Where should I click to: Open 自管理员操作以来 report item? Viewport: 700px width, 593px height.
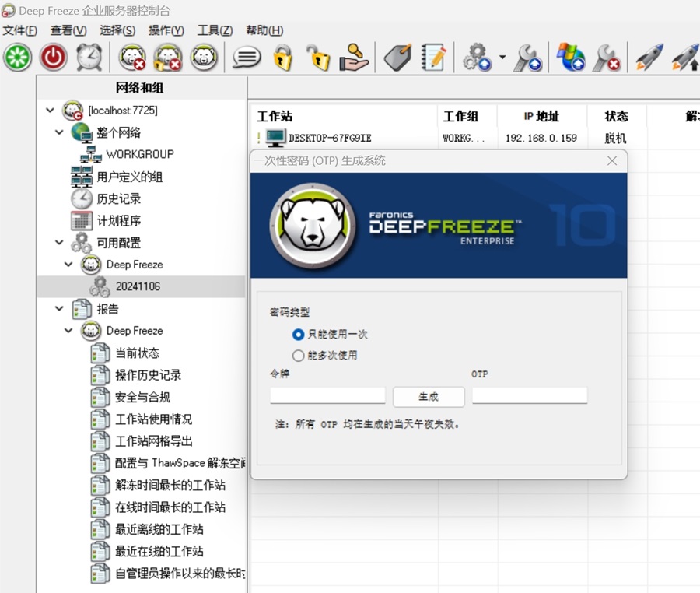pos(180,573)
